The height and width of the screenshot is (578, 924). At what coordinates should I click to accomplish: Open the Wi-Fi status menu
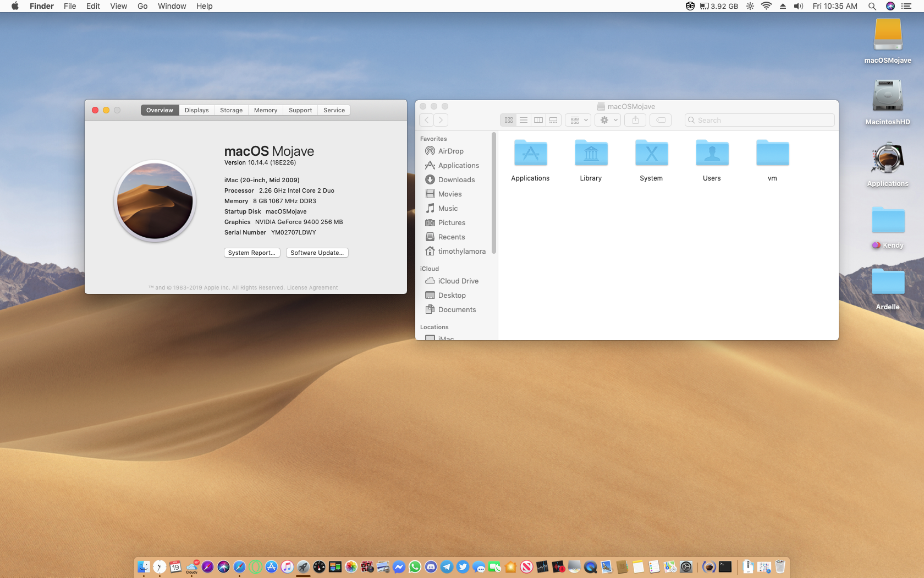tap(766, 6)
